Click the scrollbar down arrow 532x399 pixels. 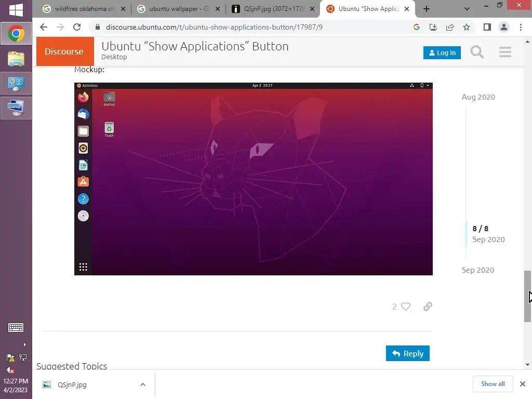pyautogui.click(x=527, y=365)
